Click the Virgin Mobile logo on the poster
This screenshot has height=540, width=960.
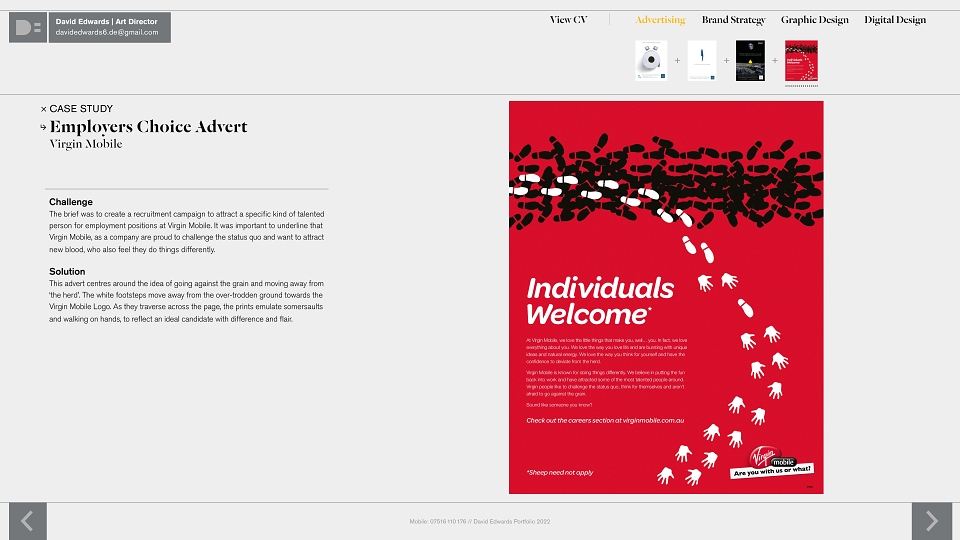(x=771, y=462)
